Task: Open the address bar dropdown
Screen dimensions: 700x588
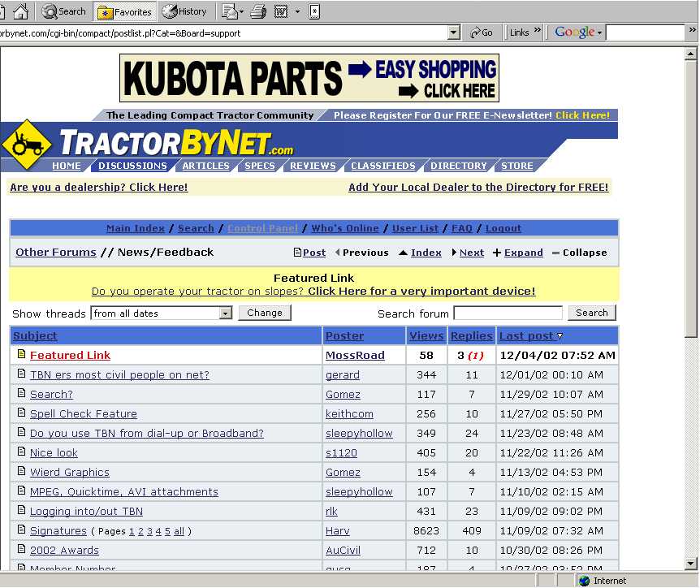Action: click(x=454, y=32)
